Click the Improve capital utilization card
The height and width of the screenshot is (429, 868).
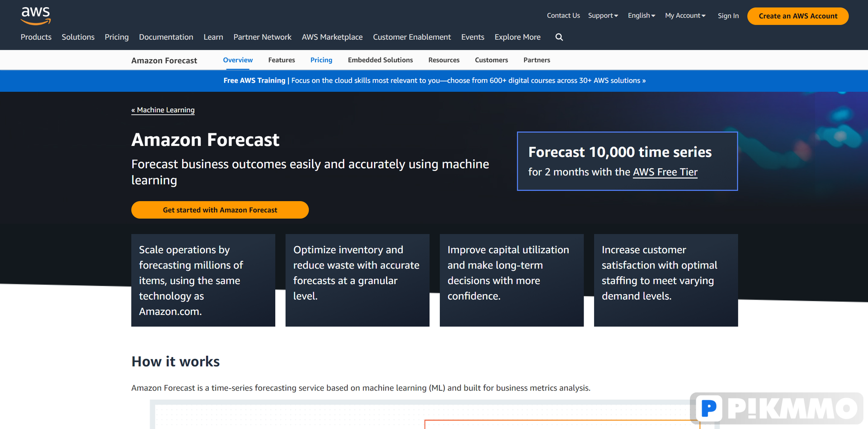click(x=511, y=280)
